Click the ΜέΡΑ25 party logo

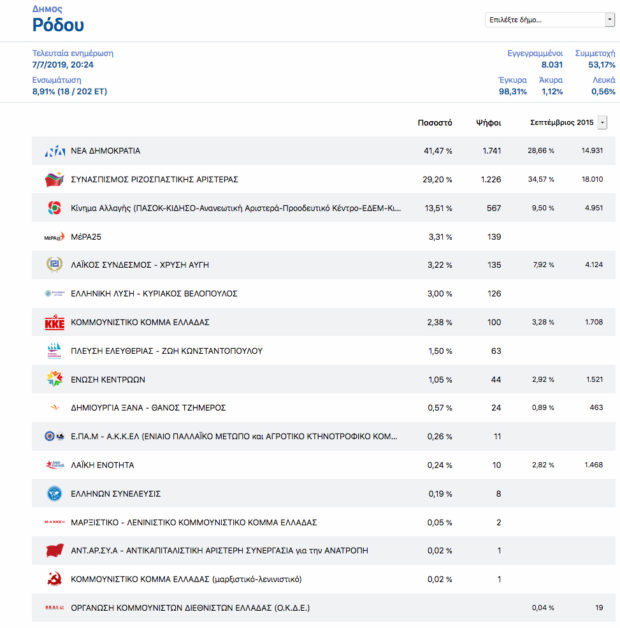54,237
